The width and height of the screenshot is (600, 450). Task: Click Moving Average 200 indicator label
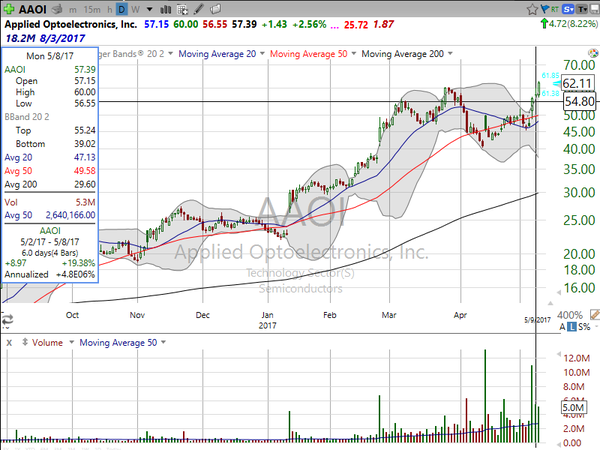tap(403, 54)
